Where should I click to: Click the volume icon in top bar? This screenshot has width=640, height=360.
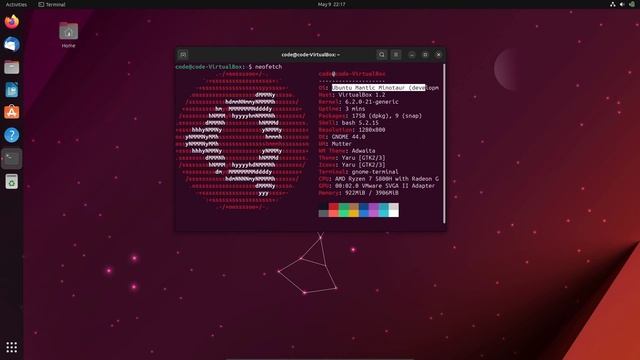[x=622, y=4]
